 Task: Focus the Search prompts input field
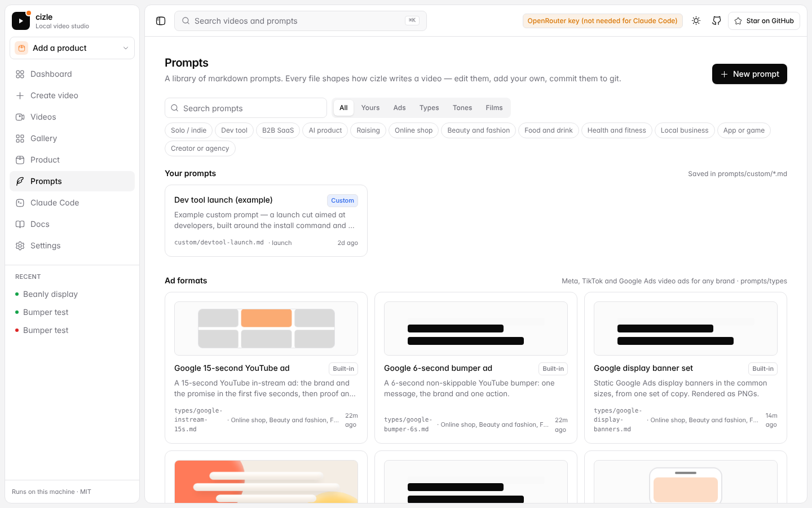(x=246, y=108)
